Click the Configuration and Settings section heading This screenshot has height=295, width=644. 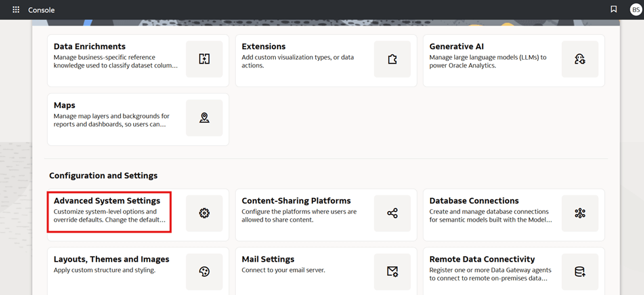click(x=104, y=176)
